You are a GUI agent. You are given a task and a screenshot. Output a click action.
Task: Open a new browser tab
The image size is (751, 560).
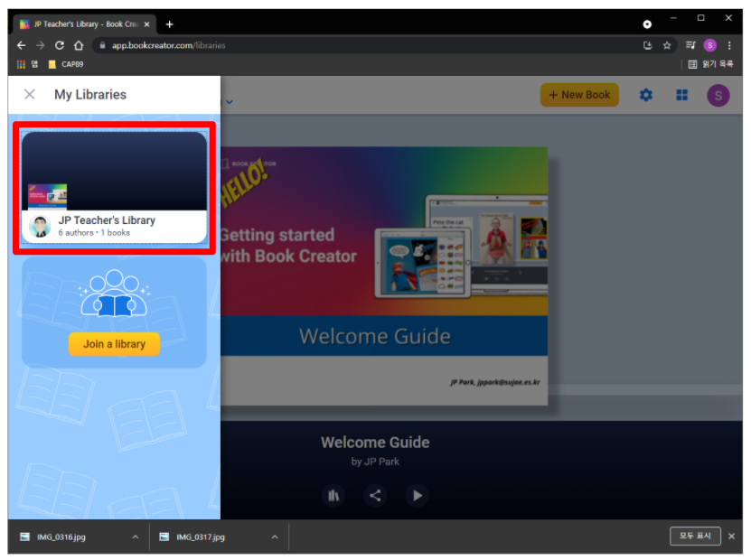point(170,24)
